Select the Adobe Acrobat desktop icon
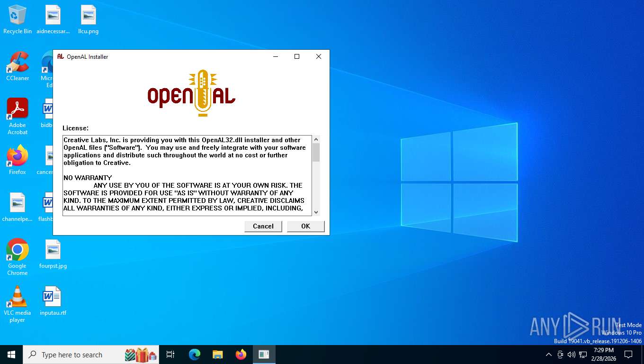This screenshot has height=364, width=644. (x=18, y=117)
